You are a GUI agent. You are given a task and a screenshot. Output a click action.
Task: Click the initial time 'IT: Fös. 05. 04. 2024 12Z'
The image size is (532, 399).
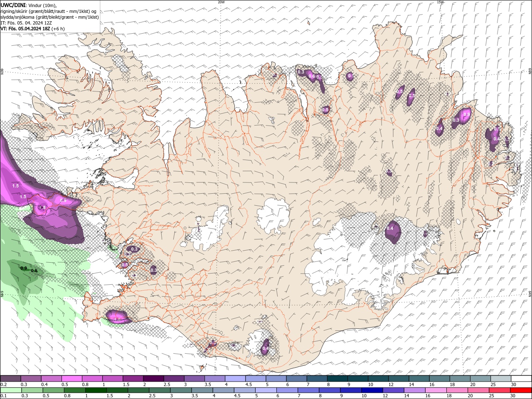pyautogui.click(x=26, y=23)
